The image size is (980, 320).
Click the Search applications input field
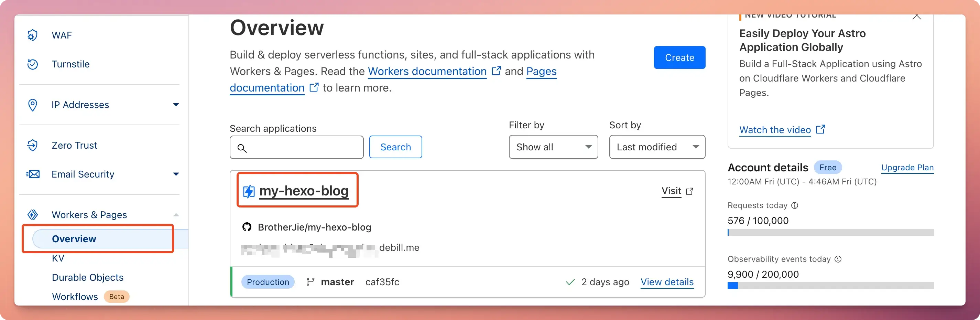point(297,147)
